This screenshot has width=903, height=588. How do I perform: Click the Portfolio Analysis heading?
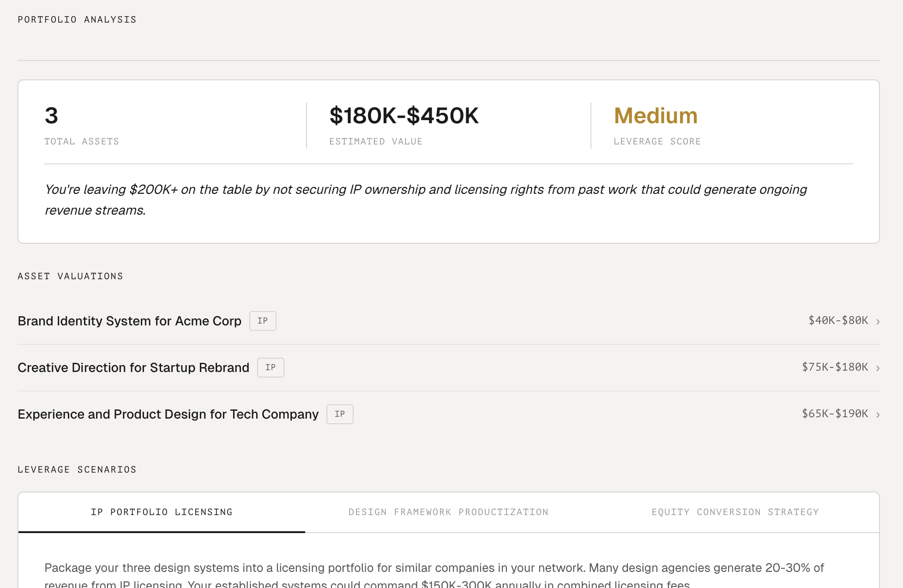pos(77,19)
